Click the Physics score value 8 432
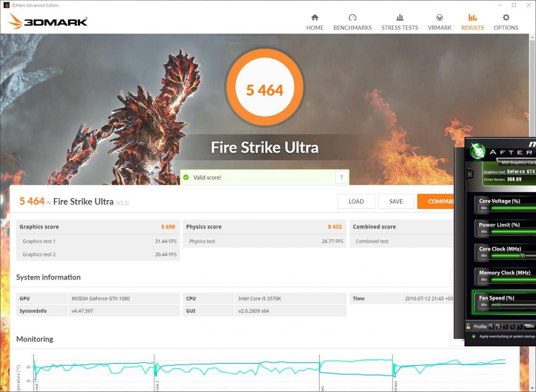Image resolution: width=536 pixels, height=392 pixels. (x=335, y=227)
